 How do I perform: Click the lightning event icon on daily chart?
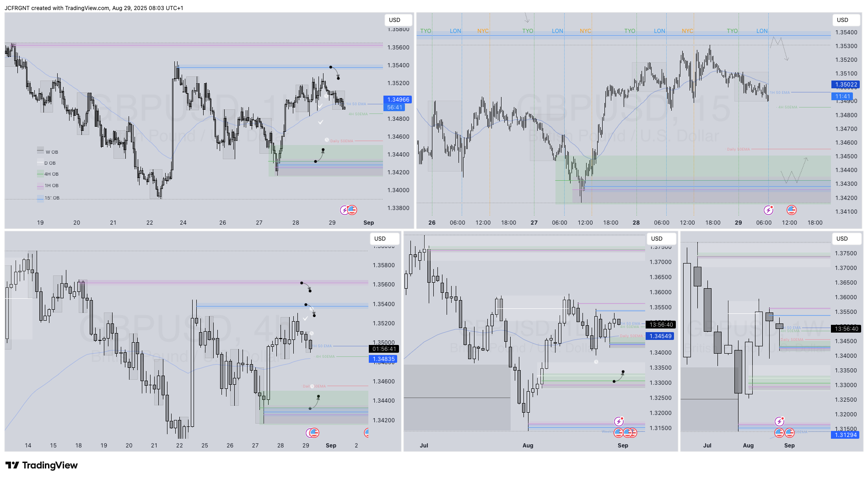[x=619, y=421]
